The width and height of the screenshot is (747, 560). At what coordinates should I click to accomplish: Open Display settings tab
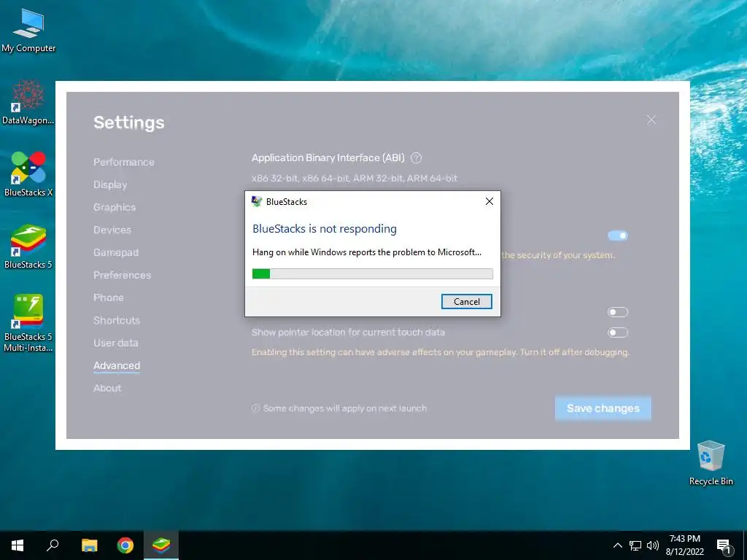[x=110, y=184]
